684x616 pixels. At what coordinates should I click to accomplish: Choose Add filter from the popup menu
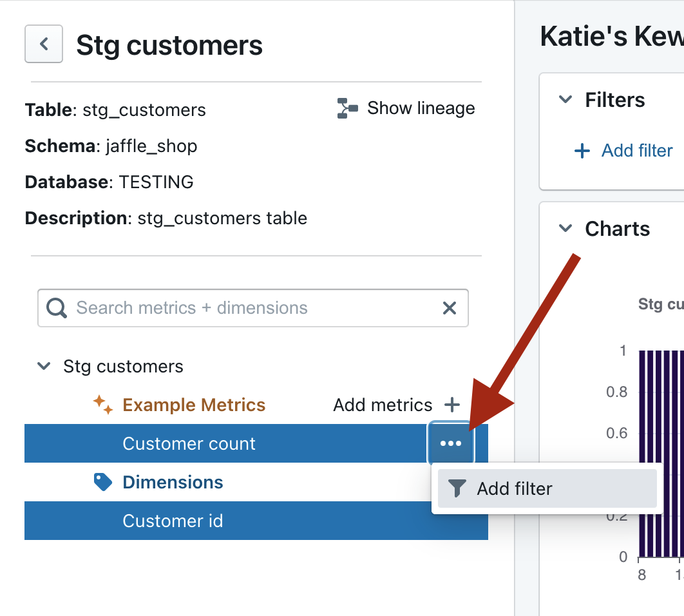pos(514,488)
